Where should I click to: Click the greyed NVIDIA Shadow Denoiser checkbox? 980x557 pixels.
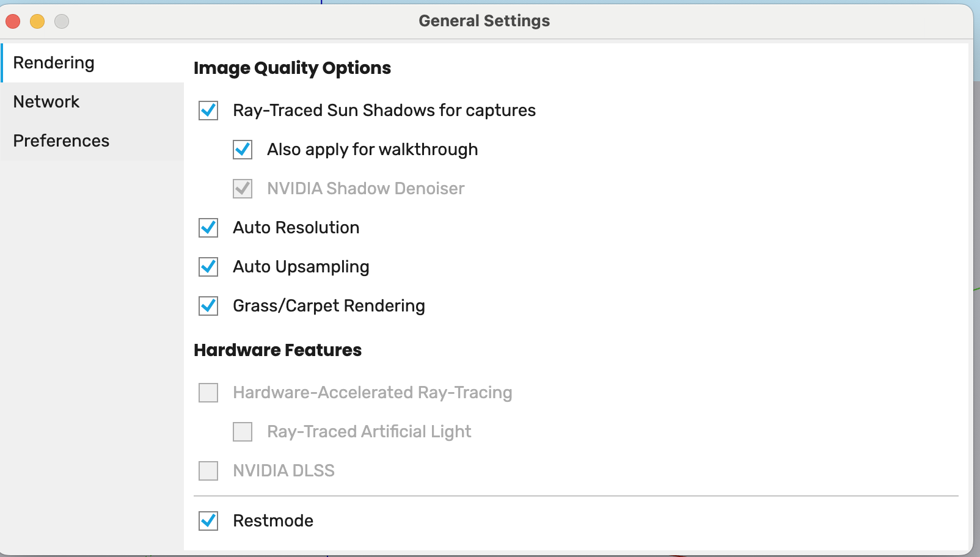(243, 189)
